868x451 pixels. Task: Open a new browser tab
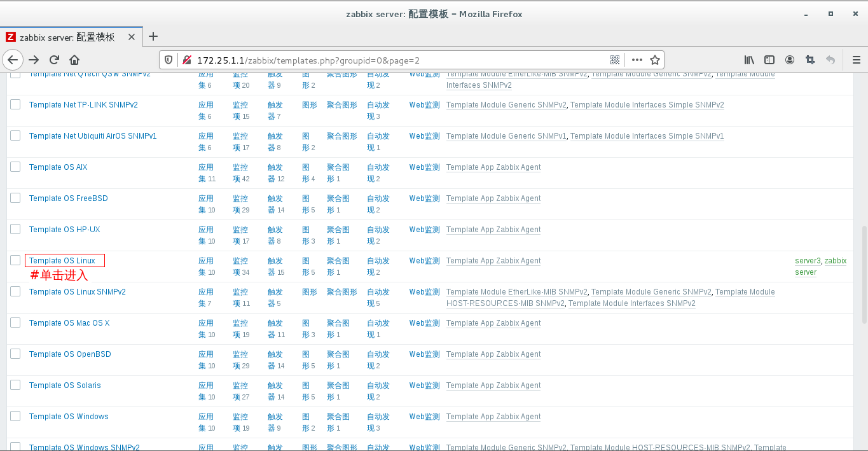pos(153,36)
